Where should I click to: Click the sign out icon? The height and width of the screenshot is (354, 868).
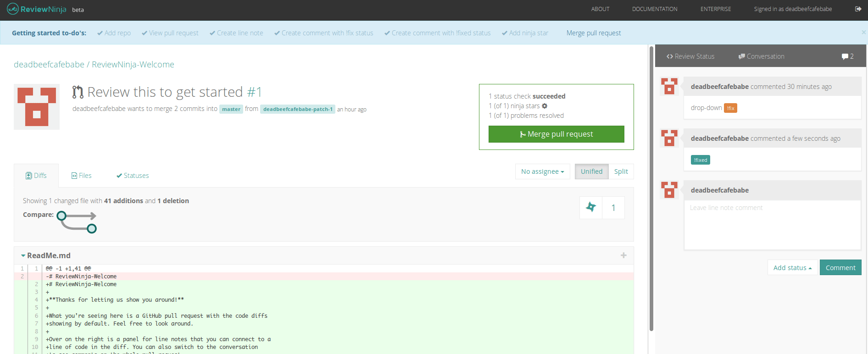[x=858, y=9]
